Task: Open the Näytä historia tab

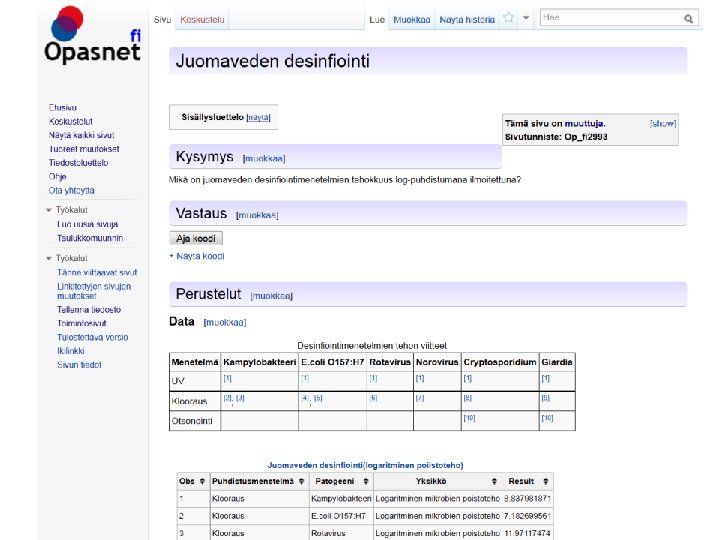Action: (467, 20)
